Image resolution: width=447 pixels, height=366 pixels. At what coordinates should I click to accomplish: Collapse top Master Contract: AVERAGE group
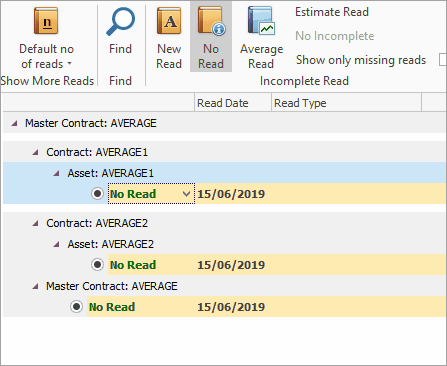14,123
